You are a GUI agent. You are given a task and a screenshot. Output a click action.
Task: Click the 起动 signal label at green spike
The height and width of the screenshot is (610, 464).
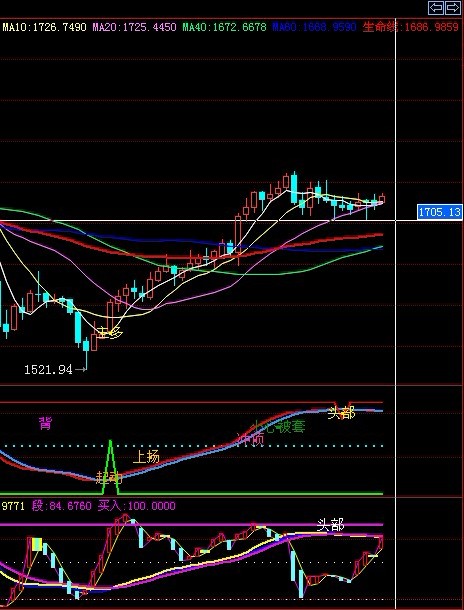coord(109,477)
